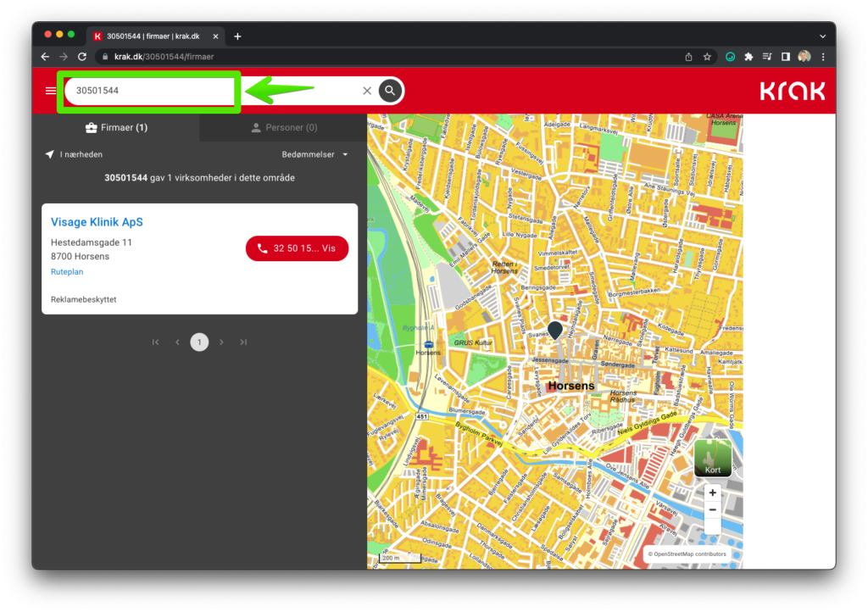Open the green circular extension icon
The image size is (868, 612).
tap(730, 57)
